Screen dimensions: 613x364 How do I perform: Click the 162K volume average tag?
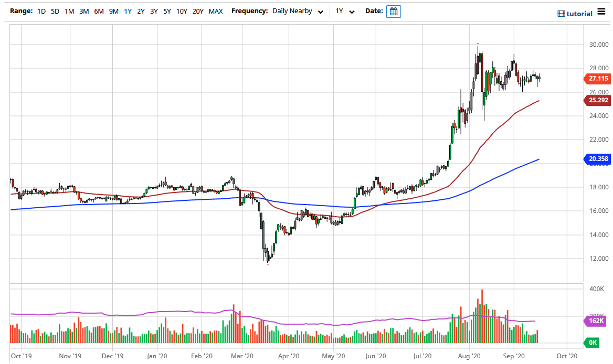[596, 320]
